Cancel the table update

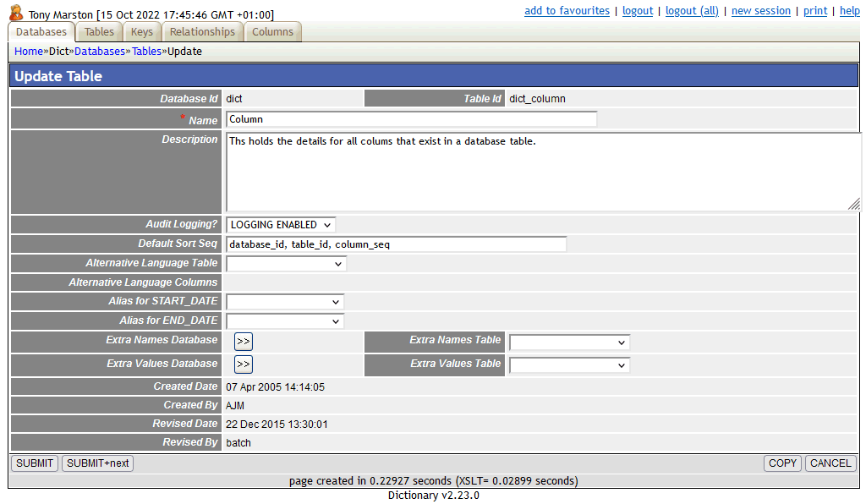[x=830, y=463]
